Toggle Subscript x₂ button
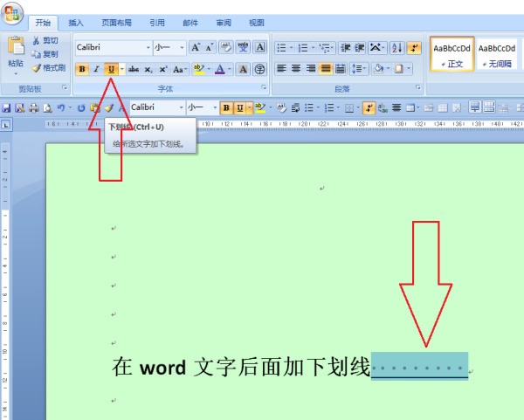 pyautogui.click(x=148, y=69)
